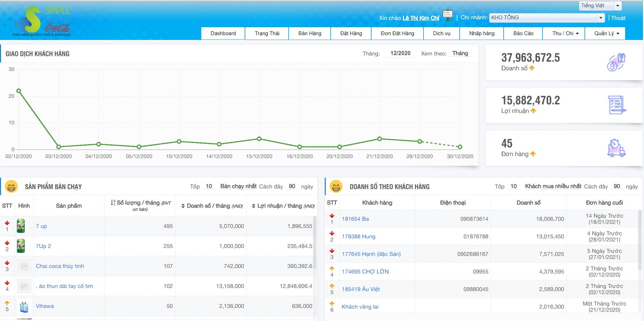
Task: Click the orders delivery truck icon
Action: click(x=616, y=148)
